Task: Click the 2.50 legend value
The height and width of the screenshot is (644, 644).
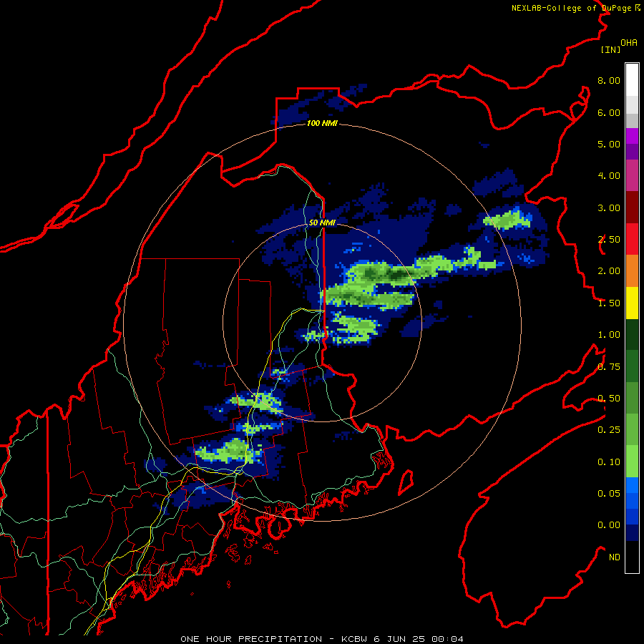Action: point(609,240)
